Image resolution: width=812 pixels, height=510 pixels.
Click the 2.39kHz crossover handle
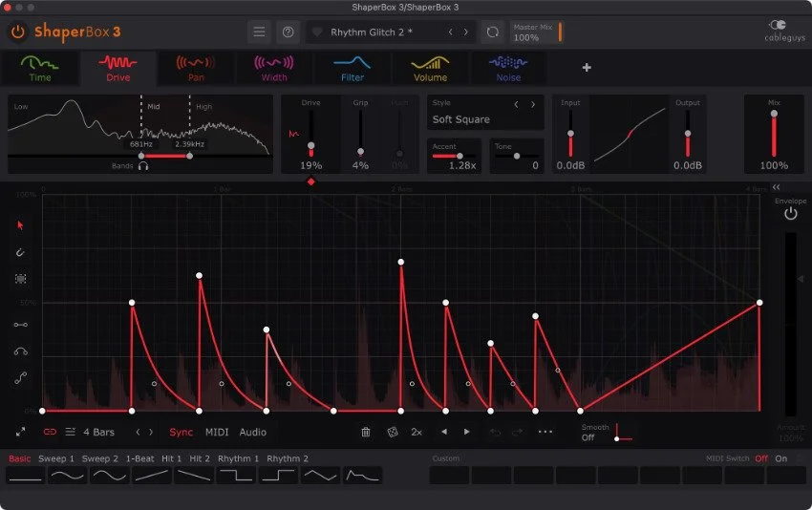189,156
